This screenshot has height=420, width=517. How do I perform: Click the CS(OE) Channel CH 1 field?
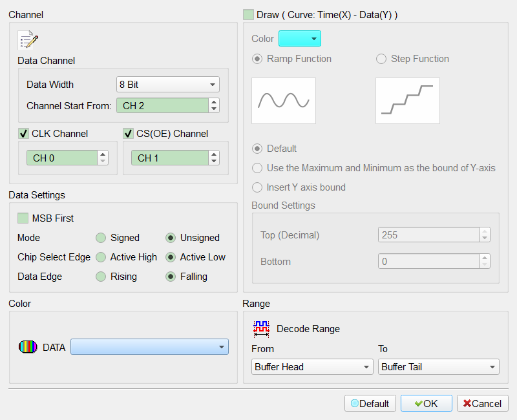pyautogui.click(x=170, y=158)
